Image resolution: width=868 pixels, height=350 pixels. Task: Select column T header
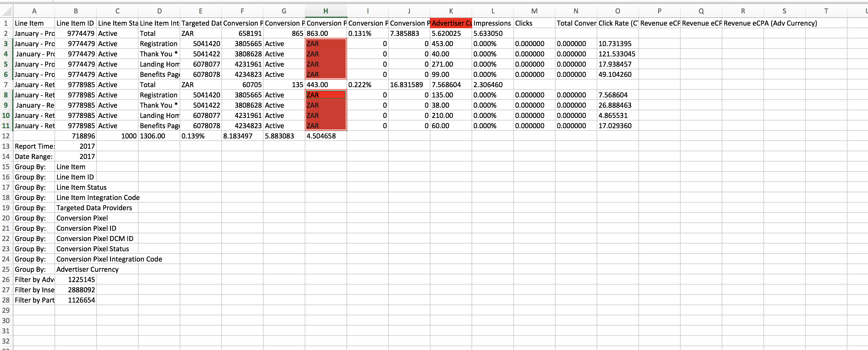[826, 11]
